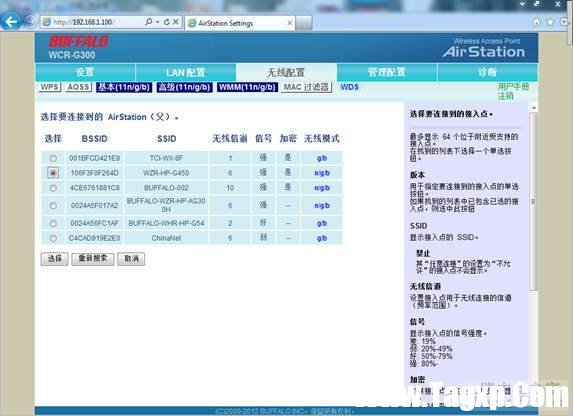
Task: Go to the WPS submenu
Action: [49, 87]
